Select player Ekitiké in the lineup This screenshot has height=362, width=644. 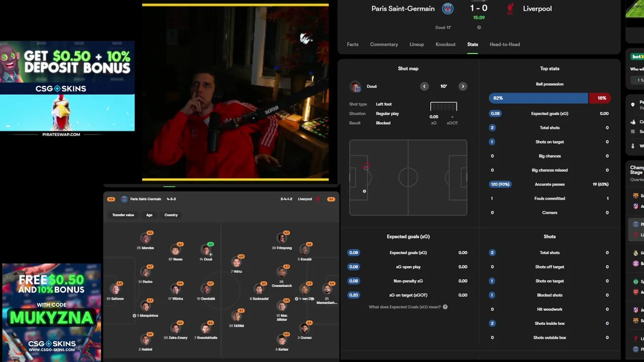click(x=236, y=318)
